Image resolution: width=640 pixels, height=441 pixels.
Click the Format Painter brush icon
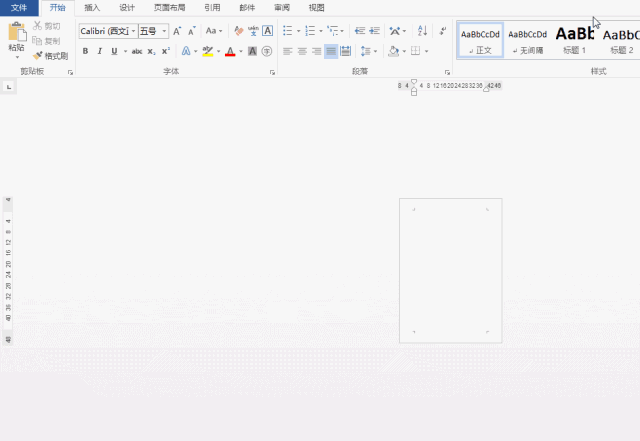(38, 55)
